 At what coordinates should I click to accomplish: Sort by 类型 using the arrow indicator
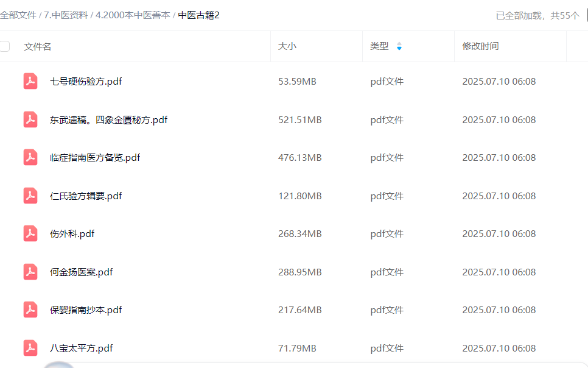click(x=399, y=46)
